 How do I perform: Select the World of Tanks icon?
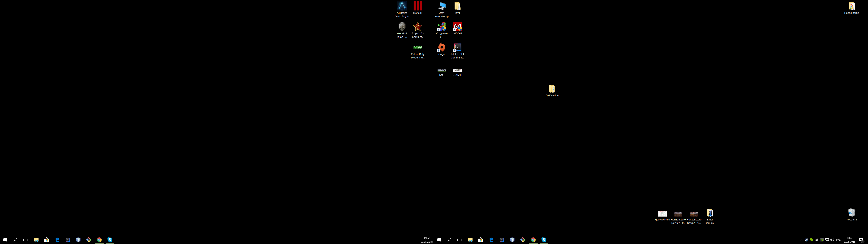[402, 27]
